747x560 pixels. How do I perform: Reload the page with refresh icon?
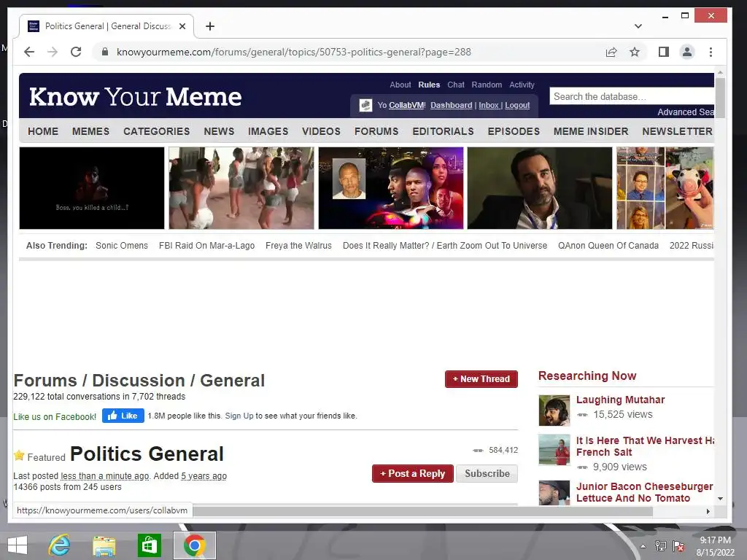click(x=76, y=52)
